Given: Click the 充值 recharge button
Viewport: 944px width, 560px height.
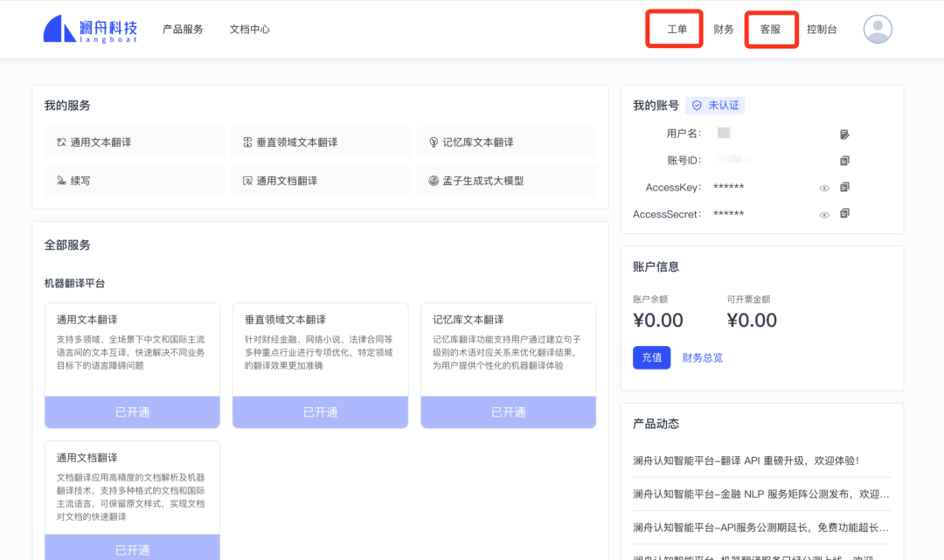Looking at the screenshot, I should click(x=651, y=357).
